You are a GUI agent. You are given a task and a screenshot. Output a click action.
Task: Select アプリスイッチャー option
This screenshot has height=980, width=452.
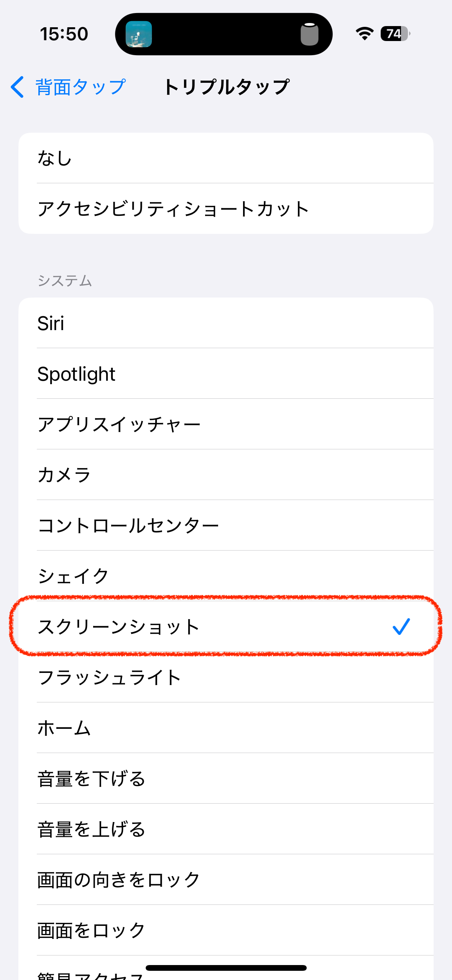point(226,424)
